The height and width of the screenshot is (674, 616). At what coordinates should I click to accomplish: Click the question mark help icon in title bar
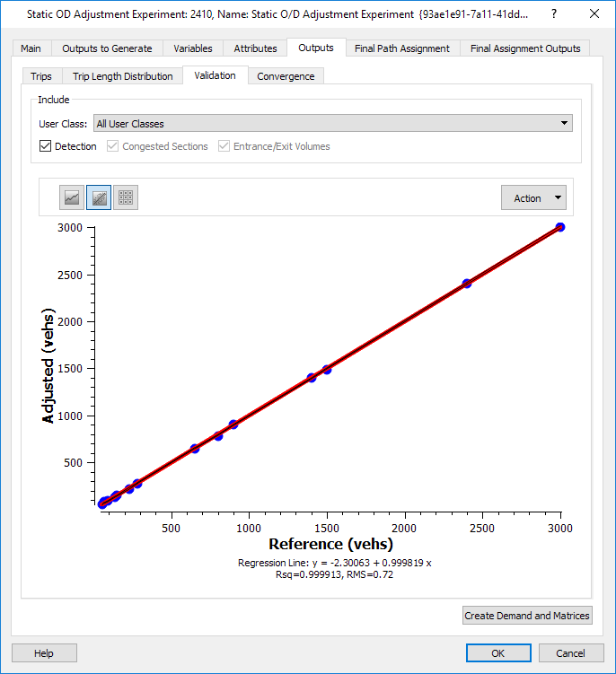tap(554, 13)
